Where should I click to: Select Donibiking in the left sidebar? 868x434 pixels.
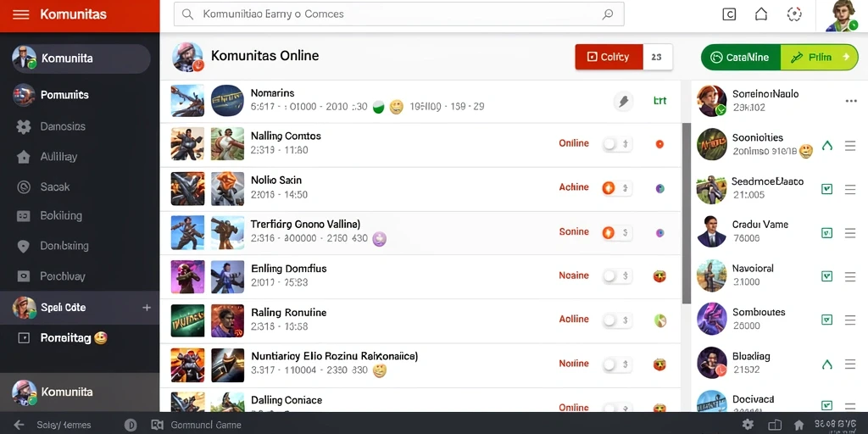click(x=64, y=246)
